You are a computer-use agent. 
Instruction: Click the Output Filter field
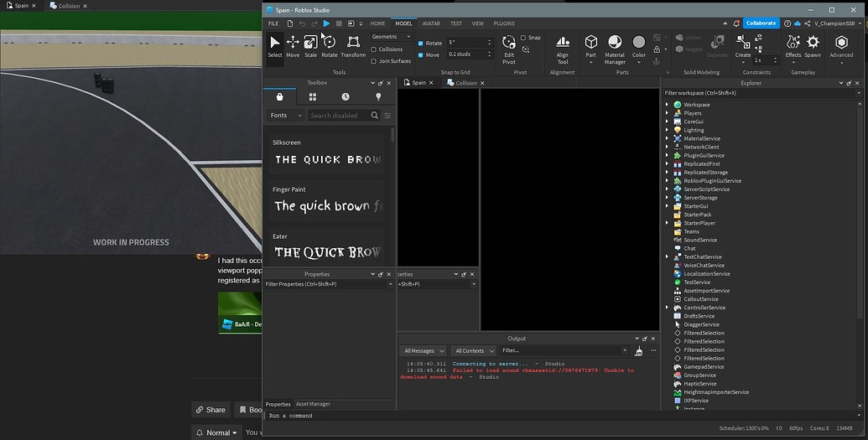[x=564, y=350]
